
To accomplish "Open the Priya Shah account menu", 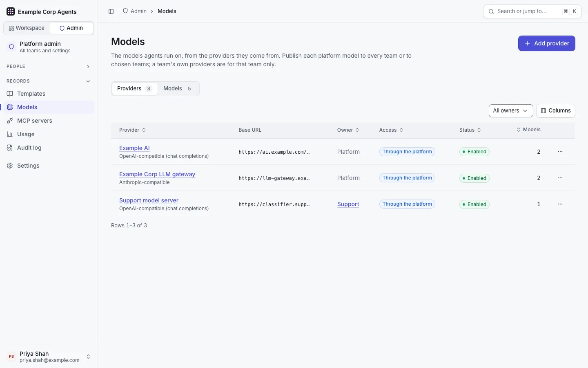I will 49,357.
